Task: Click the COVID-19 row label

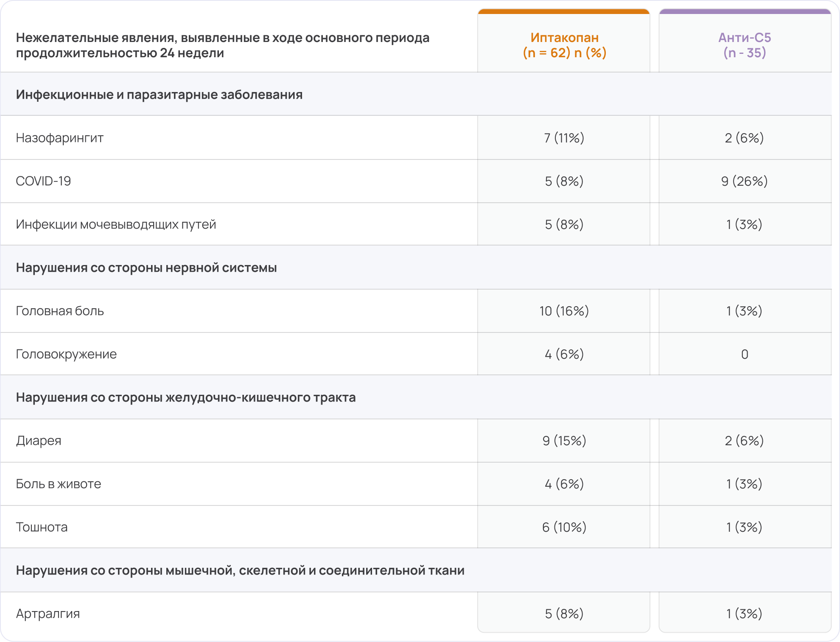Action: click(x=43, y=181)
